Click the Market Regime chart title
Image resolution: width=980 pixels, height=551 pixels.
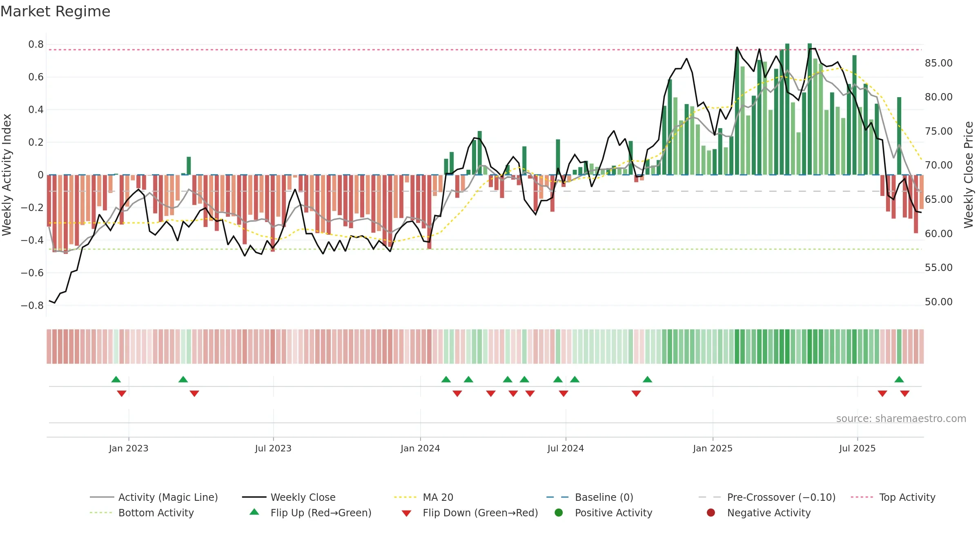tap(56, 11)
